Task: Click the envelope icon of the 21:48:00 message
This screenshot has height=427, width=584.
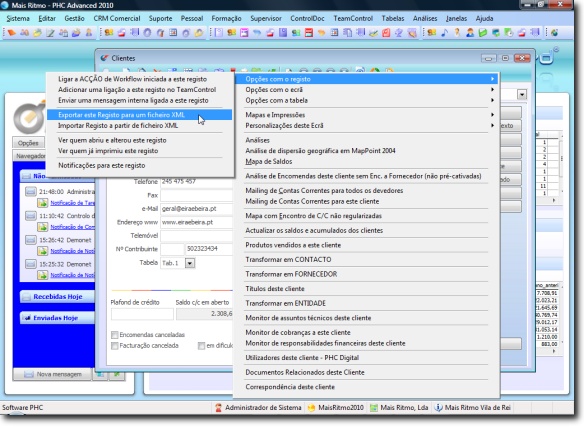Action: pos(31,192)
